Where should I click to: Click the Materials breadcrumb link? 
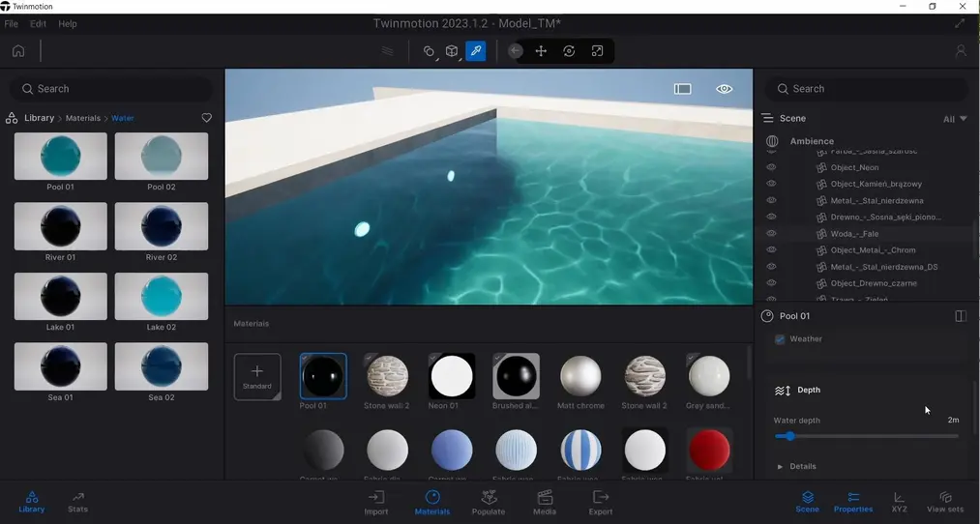(82, 118)
